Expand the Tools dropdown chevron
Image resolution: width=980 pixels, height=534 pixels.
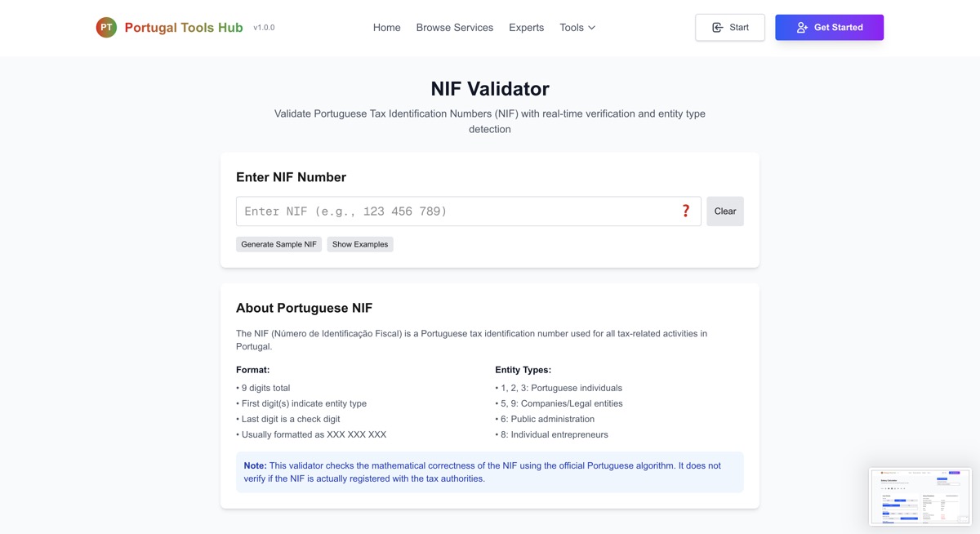pyautogui.click(x=592, y=28)
